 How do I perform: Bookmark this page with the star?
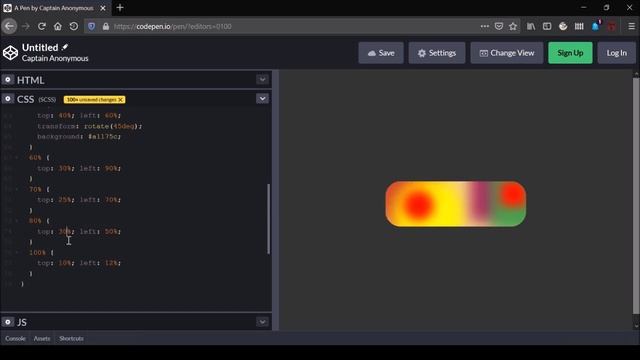pyautogui.click(x=513, y=27)
